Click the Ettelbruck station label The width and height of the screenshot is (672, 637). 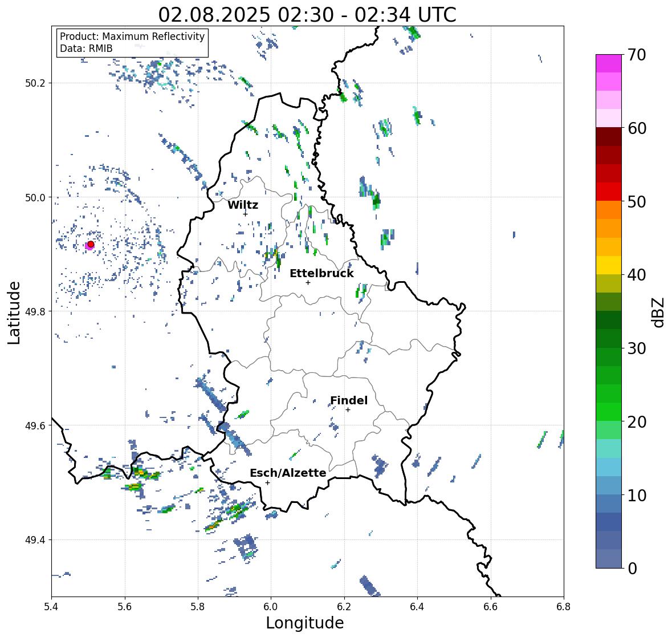[x=322, y=274]
